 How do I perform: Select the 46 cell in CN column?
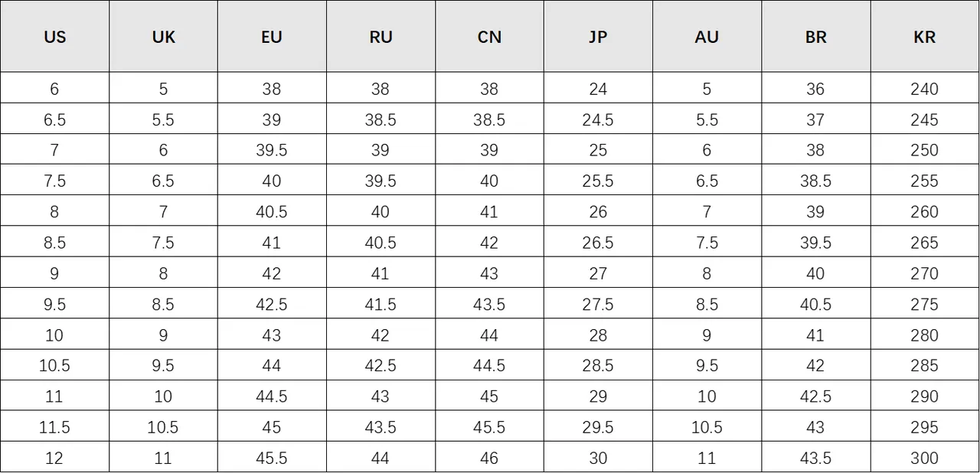[x=489, y=458]
